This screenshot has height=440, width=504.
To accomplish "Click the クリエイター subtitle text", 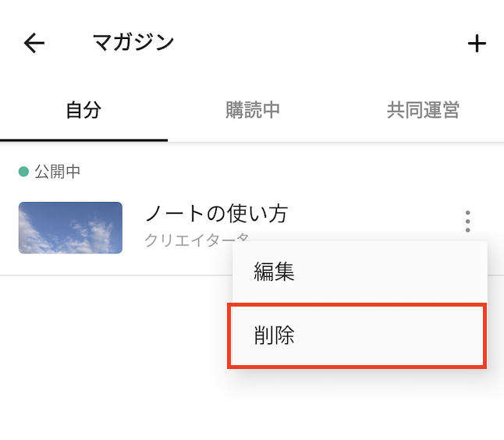I will click(197, 240).
